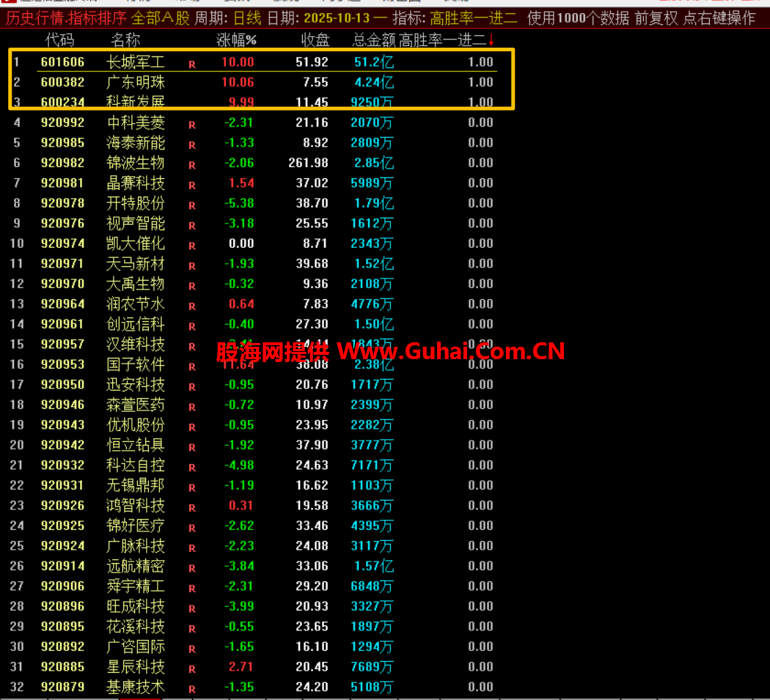Open stock code 600234

coord(62,102)
